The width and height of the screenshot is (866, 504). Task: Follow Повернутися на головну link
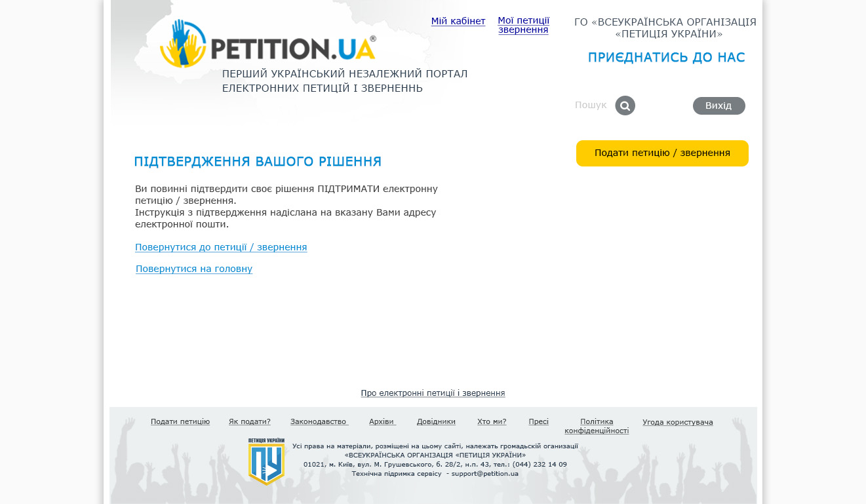tap(194, 269)
